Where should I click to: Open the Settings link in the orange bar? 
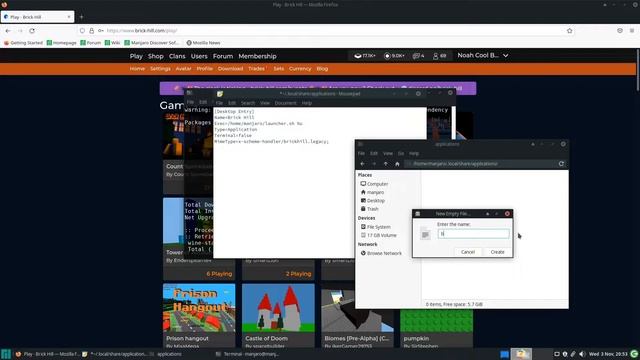tap(160, 69)
